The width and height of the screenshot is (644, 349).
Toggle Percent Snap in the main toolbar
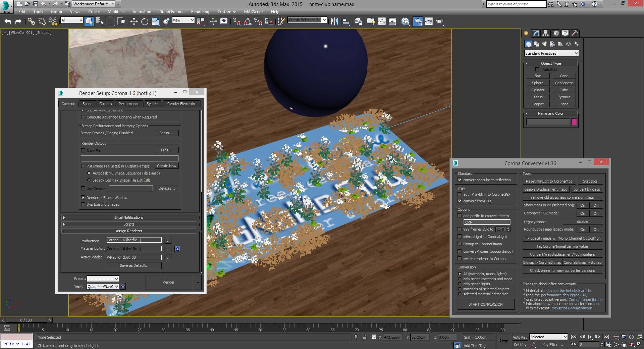258,21
